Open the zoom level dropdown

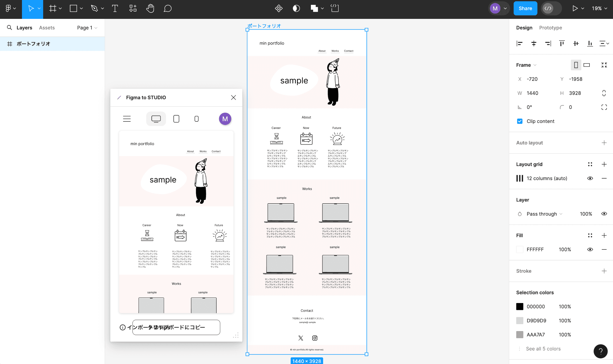(599, 8)
